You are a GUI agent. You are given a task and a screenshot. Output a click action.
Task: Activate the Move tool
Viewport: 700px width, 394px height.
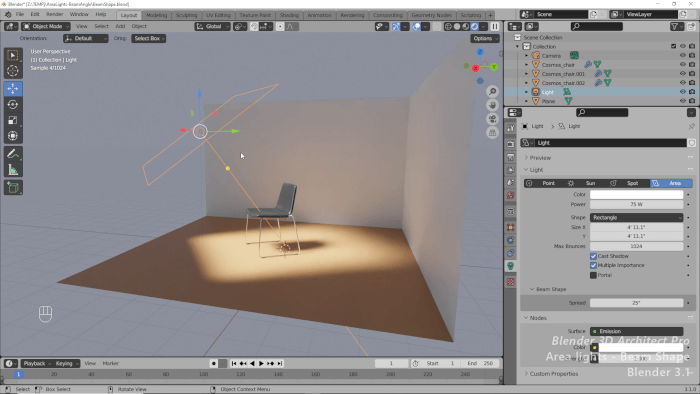pos(13,88)
